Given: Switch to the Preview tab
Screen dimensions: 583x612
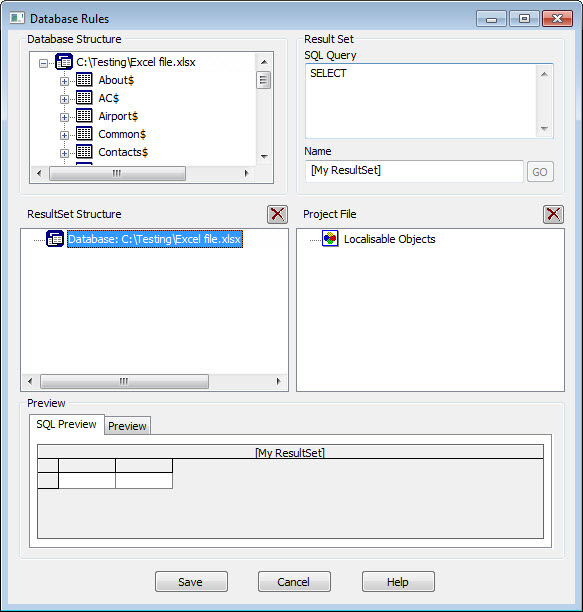Looking at the screenshot, I should pos(127,426).
